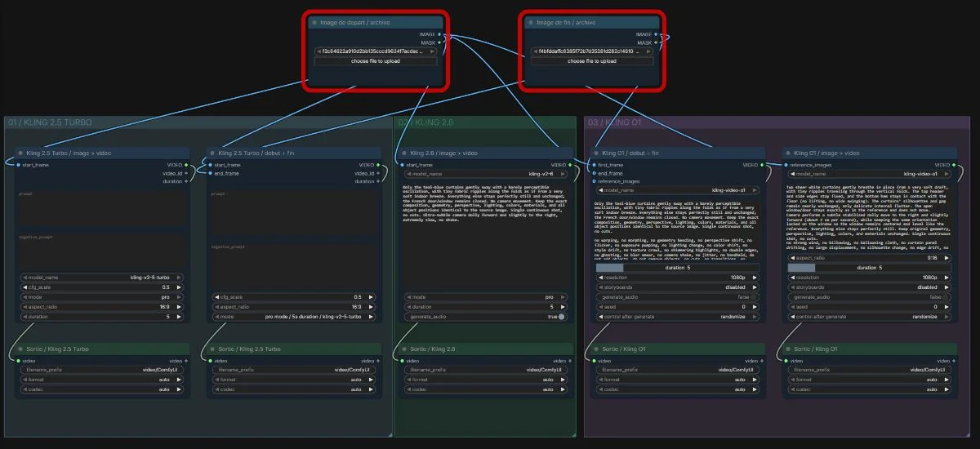Click the Sortie / Kling 2.6 node title

pos(434,349)
